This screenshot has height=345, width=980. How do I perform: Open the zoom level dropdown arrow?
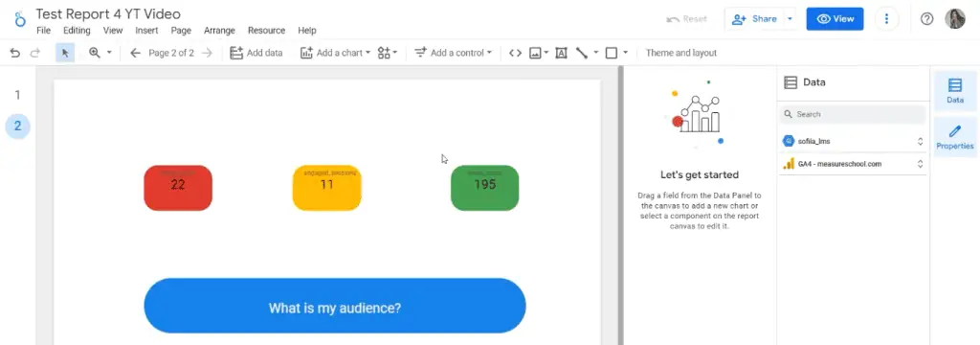pos(109,54)
